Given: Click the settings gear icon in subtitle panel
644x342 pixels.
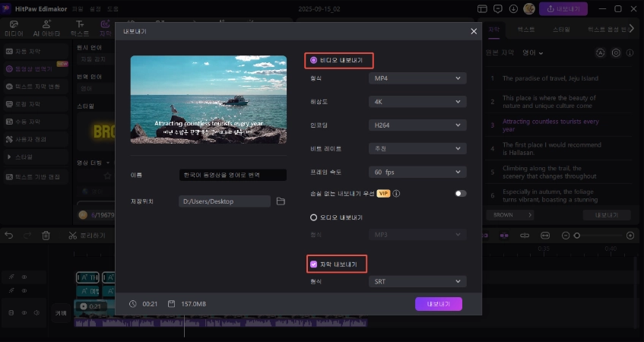Looking at the screenshot, I should click(x=616, y=53).
